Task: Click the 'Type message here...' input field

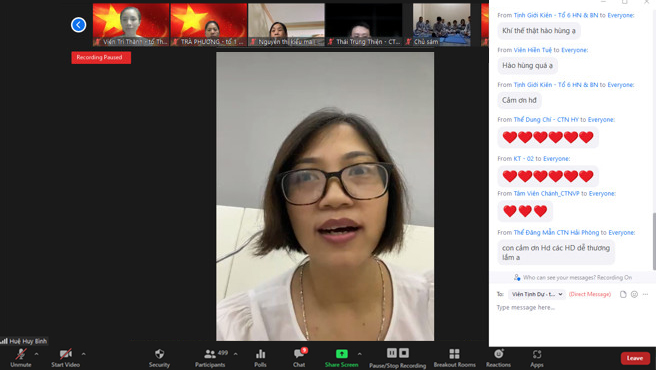Action: pyautogui.click(x=572, y=307)
